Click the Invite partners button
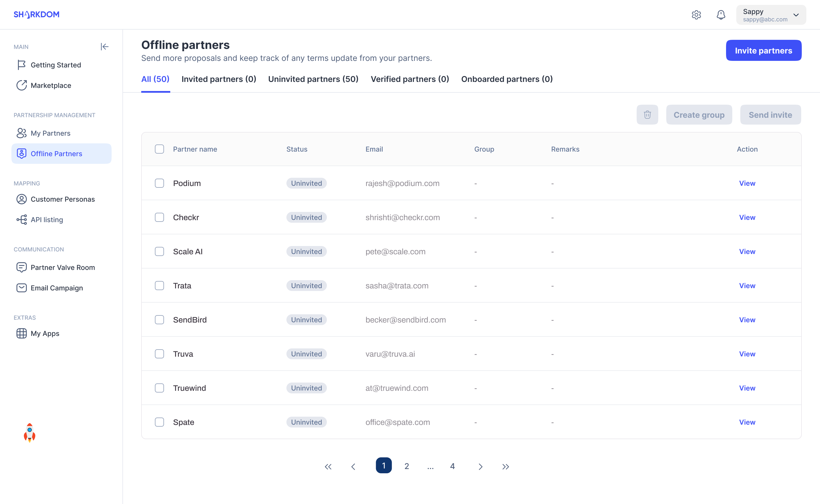 tap(763, 50)
